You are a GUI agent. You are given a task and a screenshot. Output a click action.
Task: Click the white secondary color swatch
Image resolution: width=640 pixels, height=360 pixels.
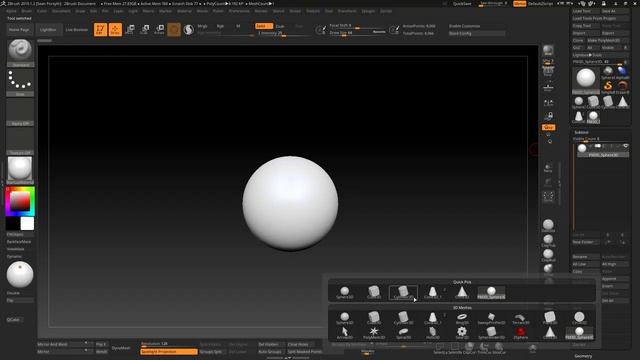pos(27,223)
